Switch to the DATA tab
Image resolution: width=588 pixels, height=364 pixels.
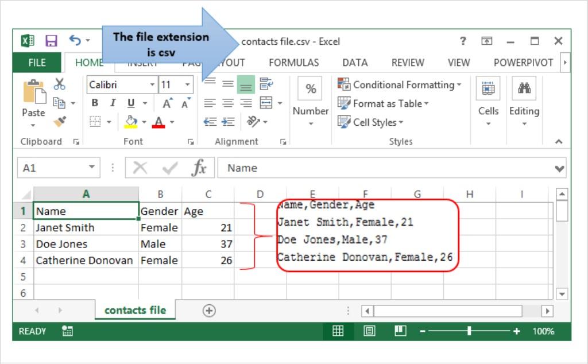355,63
